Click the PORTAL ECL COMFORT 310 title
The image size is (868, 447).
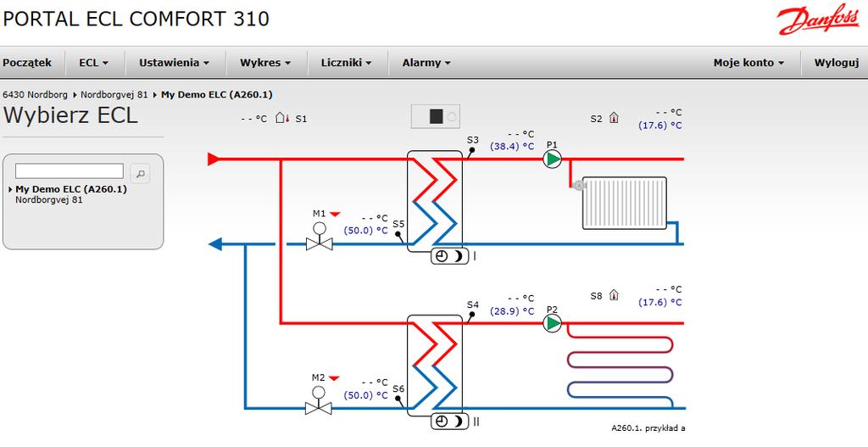point(136,19)
